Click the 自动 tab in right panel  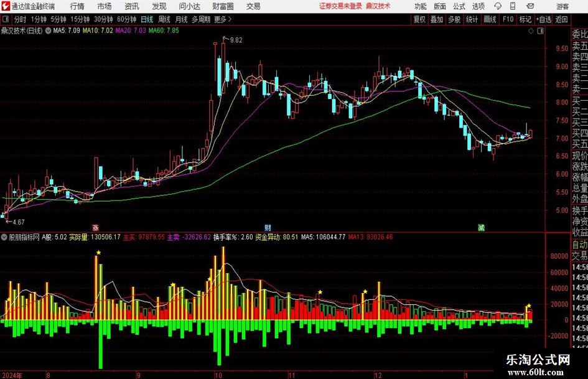(x=579, y=245)
